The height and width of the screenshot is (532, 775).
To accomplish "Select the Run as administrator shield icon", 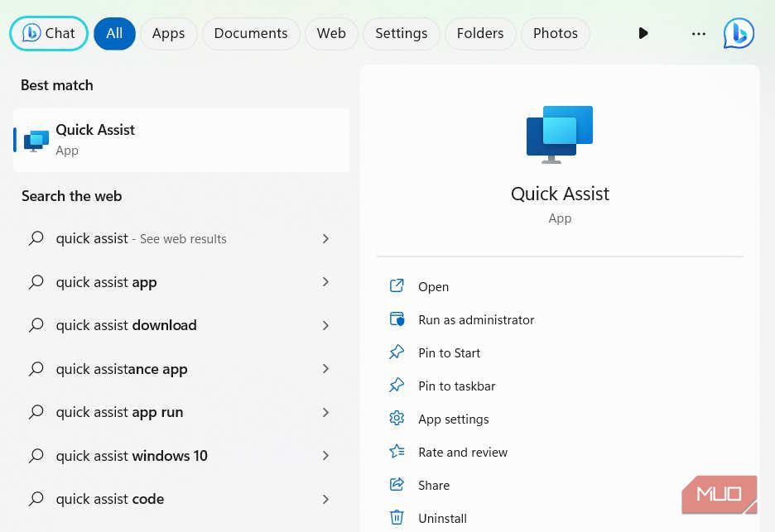I will pyautogui.click(x=397, y=319).
